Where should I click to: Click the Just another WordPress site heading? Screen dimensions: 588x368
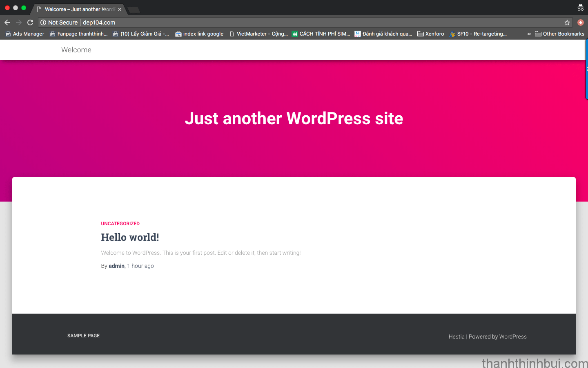coord(294,119)
